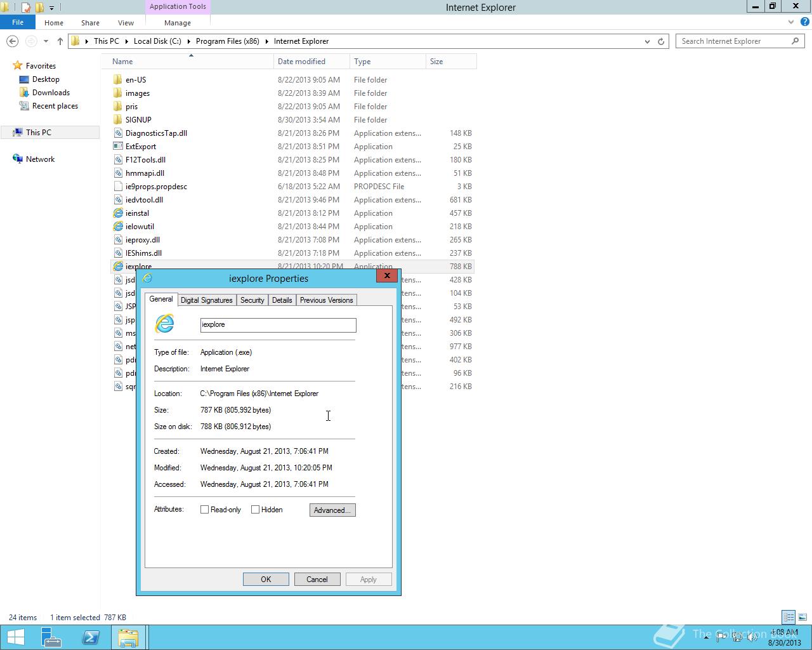Open Desktop in Favorites

(x=46, y=79)
